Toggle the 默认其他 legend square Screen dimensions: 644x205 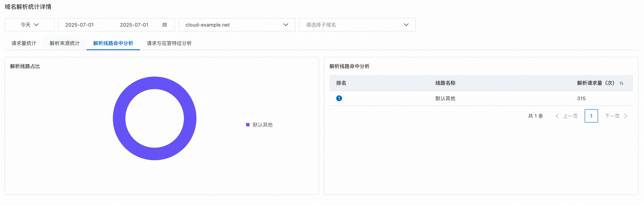(248, 125)
